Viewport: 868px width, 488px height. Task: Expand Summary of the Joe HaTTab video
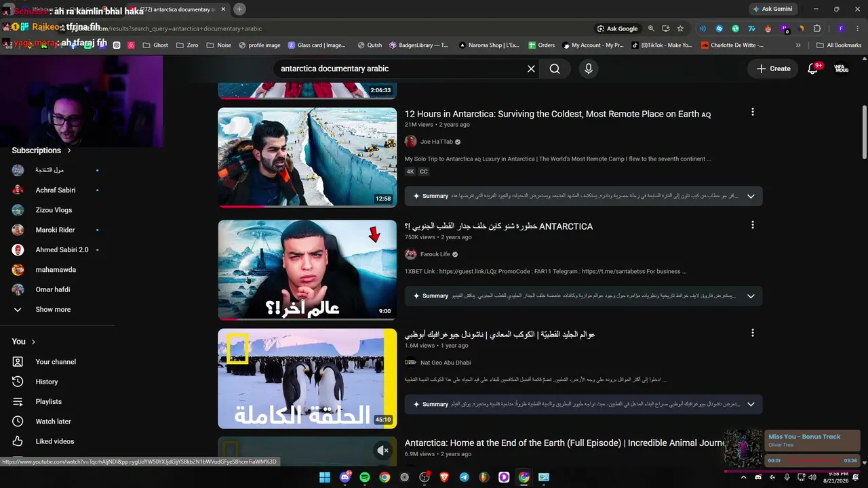pos(751,196)
